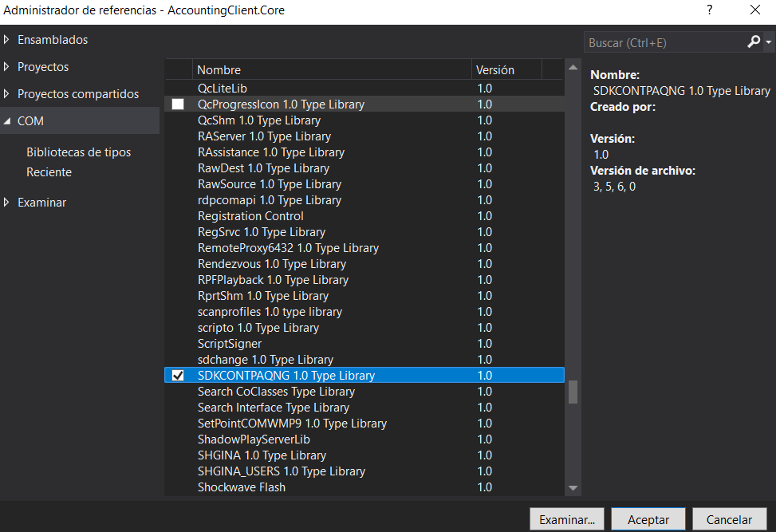The image size is (776, 532).
Task: Check the QcProgressIcon 1.0 Type Library checkbox
Action: [x=178, y=104]
